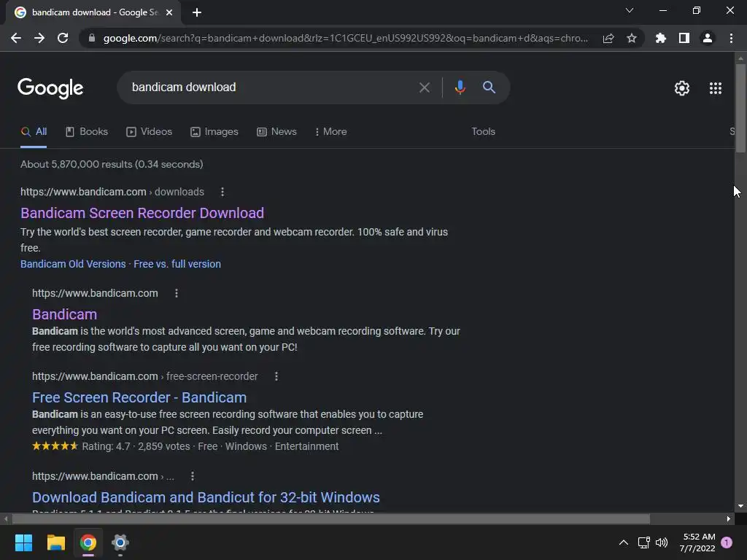Open options menu beside www.bandicam.com result
747x560 pixels.
click(x=177, y=293)
